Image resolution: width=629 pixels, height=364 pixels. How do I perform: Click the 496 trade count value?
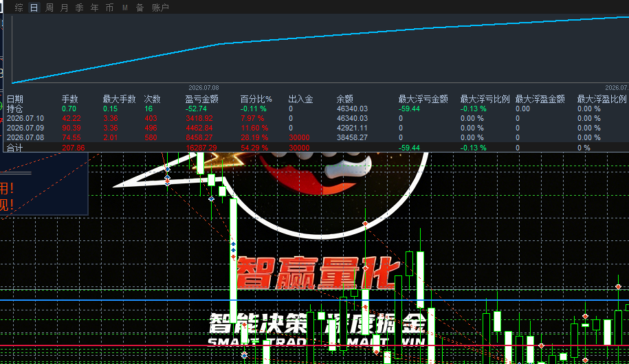coord(151,128)
